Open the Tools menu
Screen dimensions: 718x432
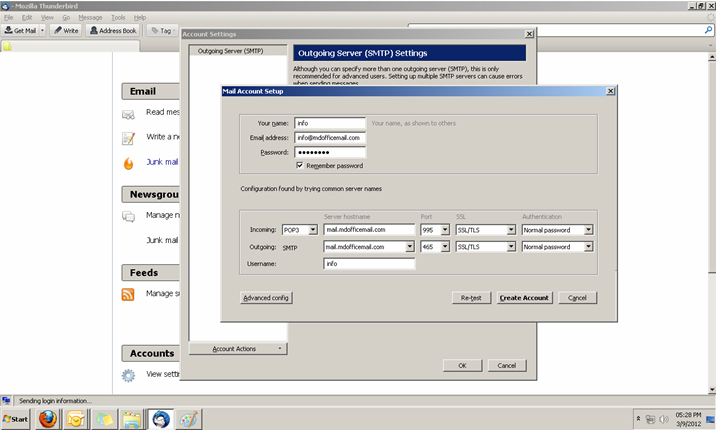click(117, 18)
